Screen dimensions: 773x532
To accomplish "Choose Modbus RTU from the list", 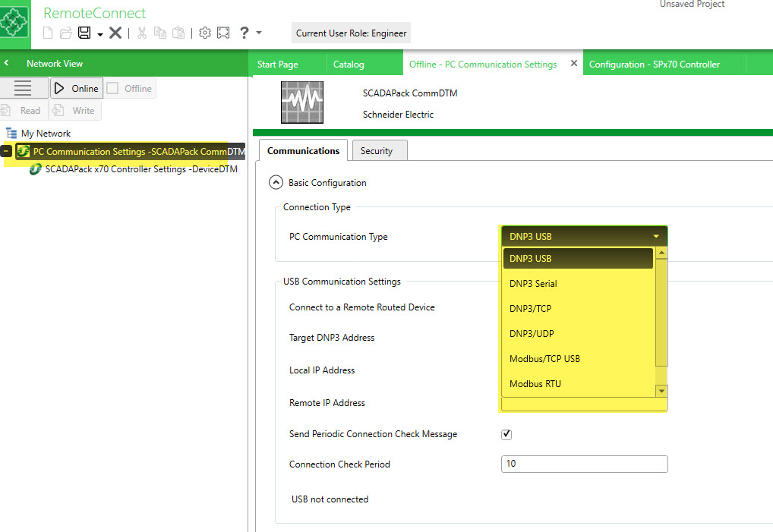I will [578, 384].
